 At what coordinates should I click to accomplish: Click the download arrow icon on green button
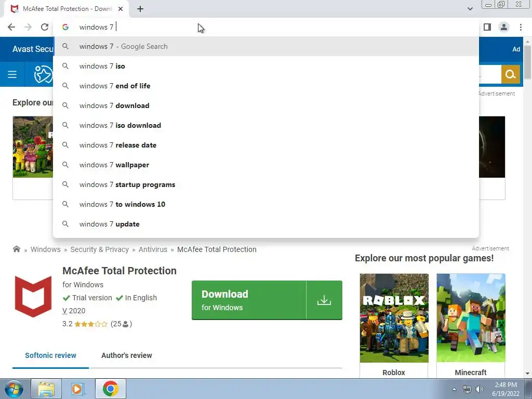(324, 300)
